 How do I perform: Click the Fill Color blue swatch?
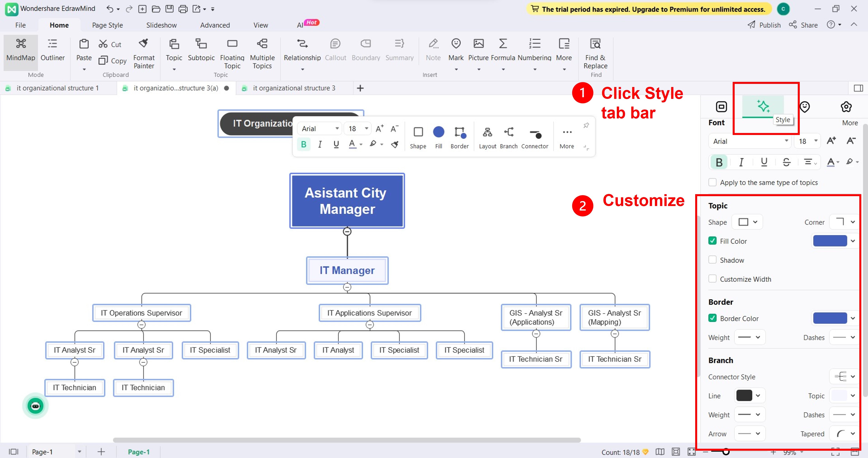coord(830,241)
